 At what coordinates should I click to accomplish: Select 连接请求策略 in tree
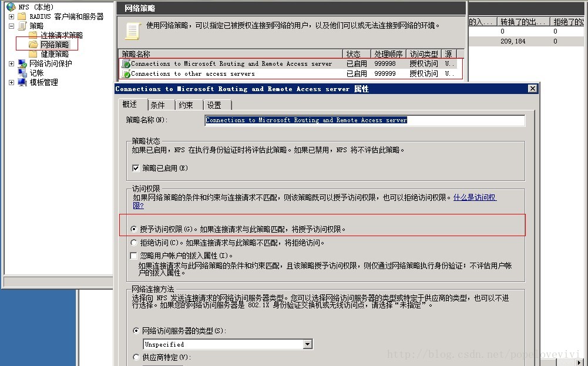pyautogui.click(x=62, y=35)
